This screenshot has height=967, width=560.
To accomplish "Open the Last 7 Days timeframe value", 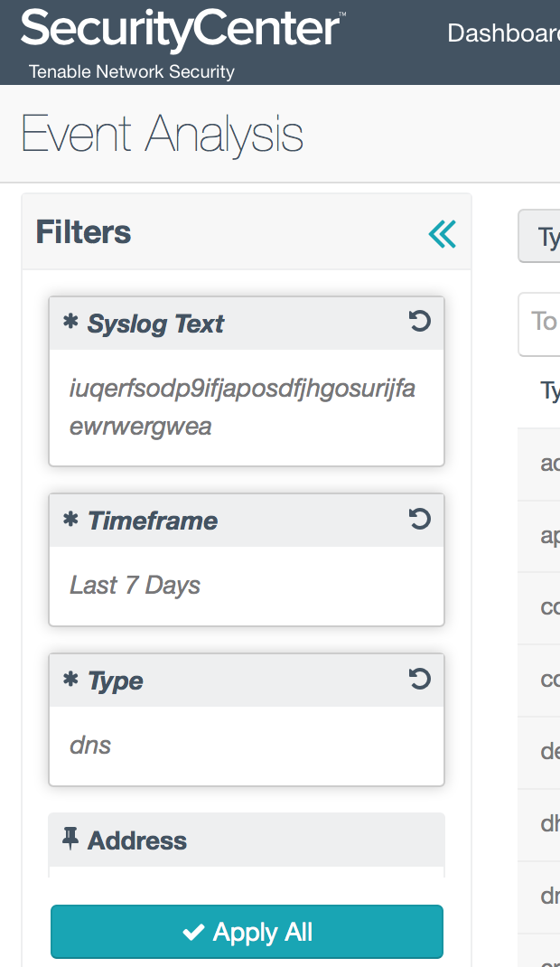I will click(x=247, y=586).
